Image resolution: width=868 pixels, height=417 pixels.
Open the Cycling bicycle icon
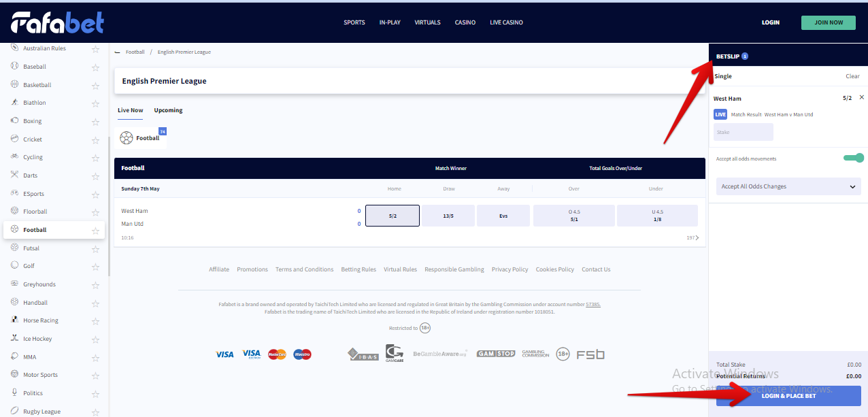15,156
